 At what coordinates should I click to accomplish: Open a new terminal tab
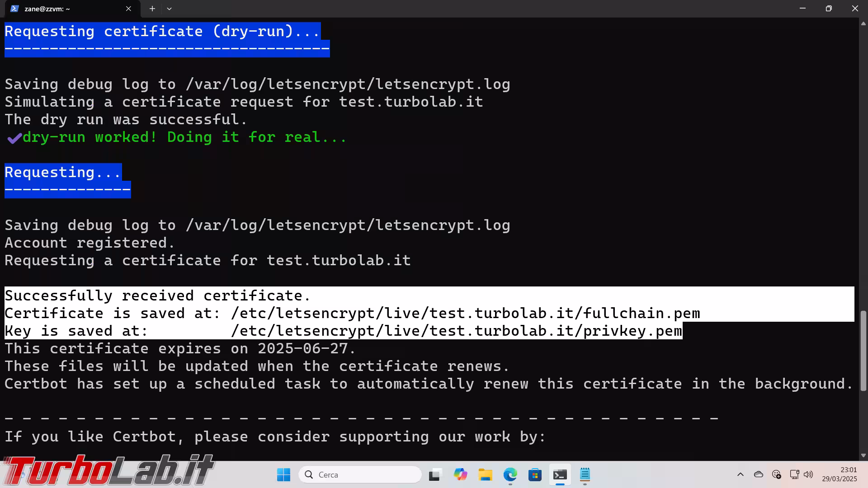point(152,9)
